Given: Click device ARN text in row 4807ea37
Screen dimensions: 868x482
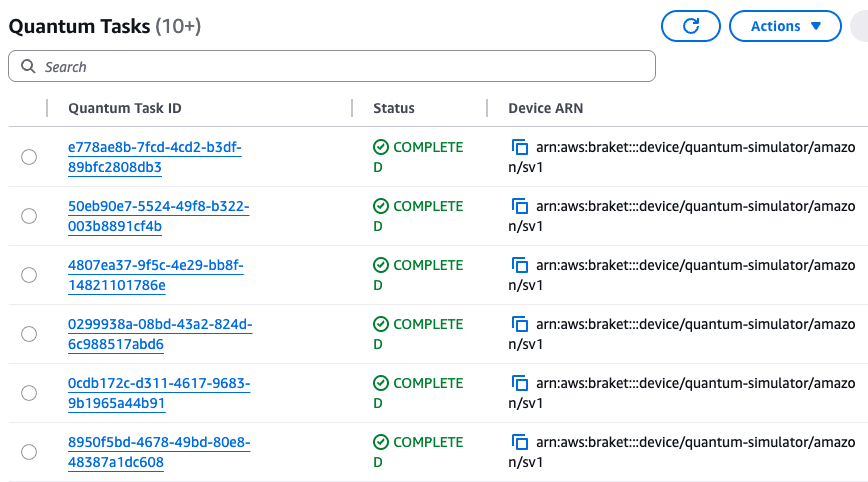Looking at the screenshot, I should click(x=681, y=275).
